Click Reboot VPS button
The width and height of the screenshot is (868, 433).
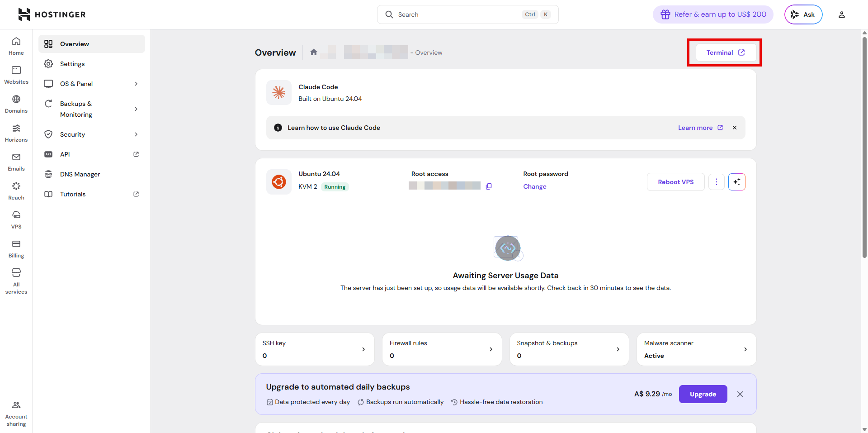pyautogui.click(x=676, y=182)
